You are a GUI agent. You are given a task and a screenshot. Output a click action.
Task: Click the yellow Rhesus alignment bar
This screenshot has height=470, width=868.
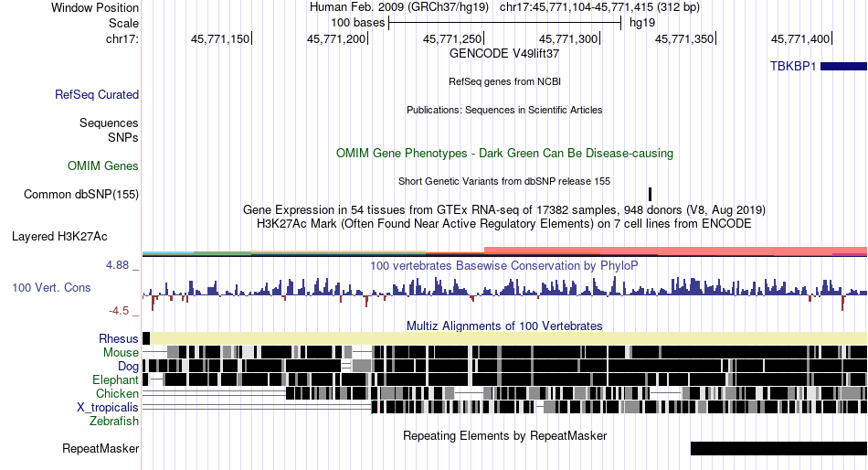coord(509,338)
